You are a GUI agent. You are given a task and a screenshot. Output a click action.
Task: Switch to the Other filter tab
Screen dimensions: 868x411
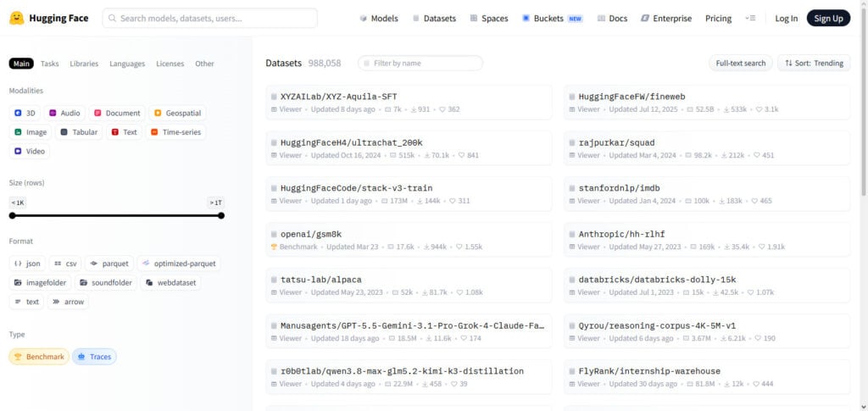tap(204, 64)
